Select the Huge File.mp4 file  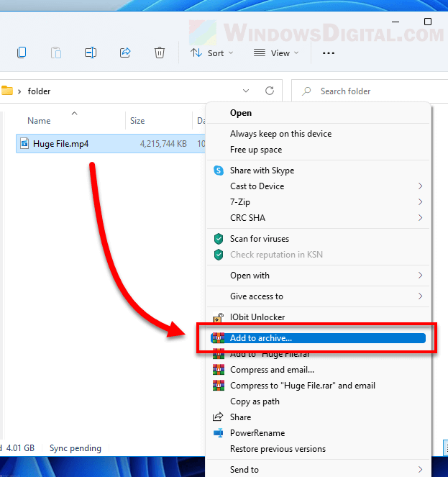(x=111, y=144)
